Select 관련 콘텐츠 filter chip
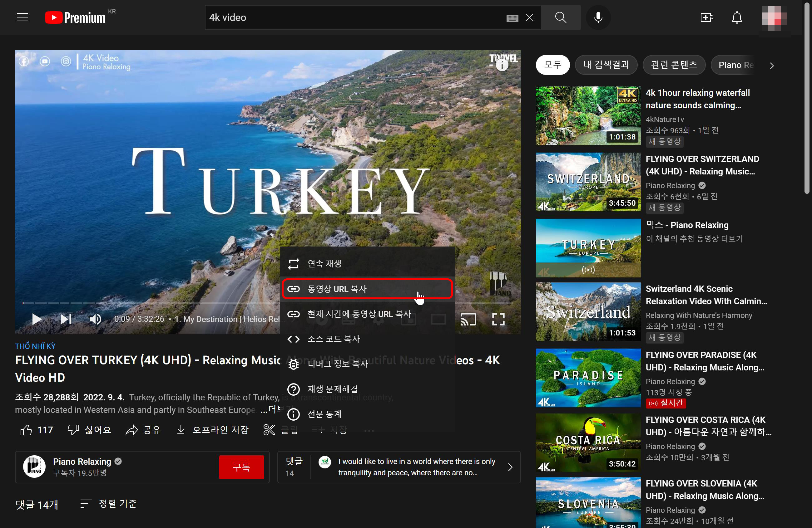Image resolution: width=812 pixels, height=528 pixels. (x=674, y=65)
